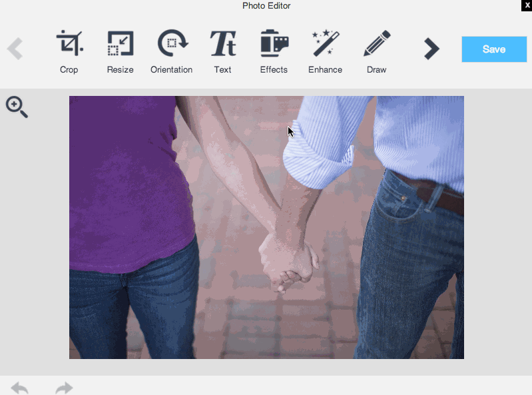Viewport: 532px width, 395px height.
Task: Apply Enhance with the magic wand icon
Action: pyautogui.click(x=325, y=44)
